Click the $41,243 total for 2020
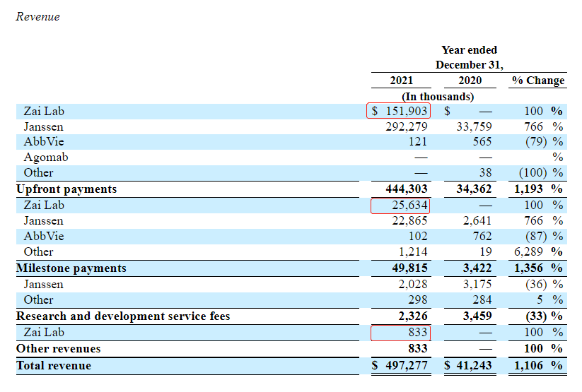This screenshot has width=582, height=392. 470,366
